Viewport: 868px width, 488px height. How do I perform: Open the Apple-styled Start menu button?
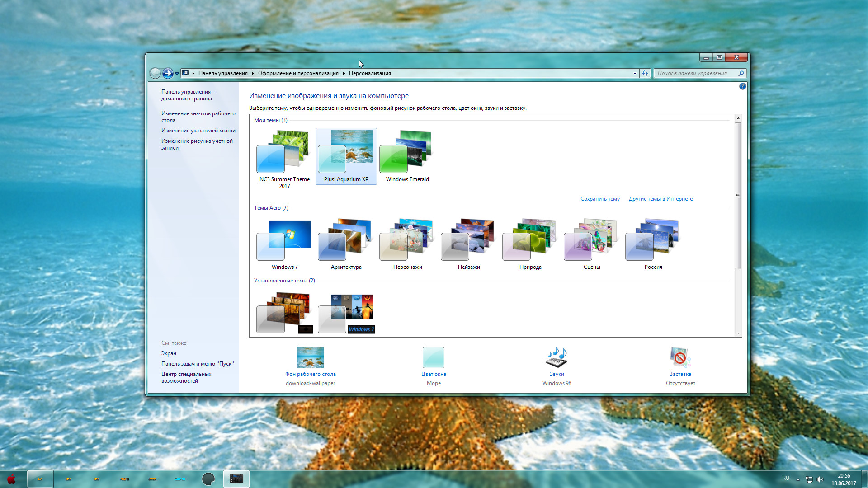click(10, 479)
